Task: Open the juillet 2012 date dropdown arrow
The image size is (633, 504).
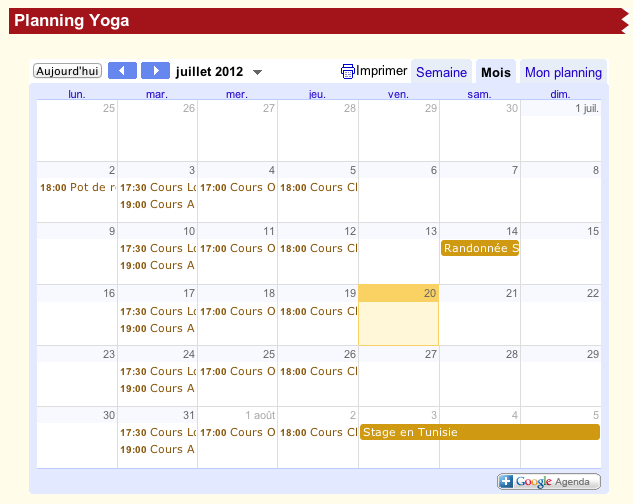Action: click(x=257, y=72)
